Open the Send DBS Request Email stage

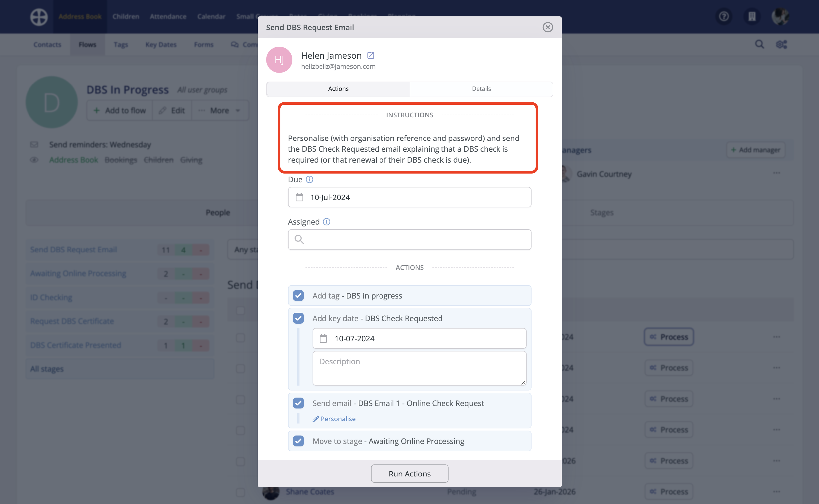(x=73, y=249)
